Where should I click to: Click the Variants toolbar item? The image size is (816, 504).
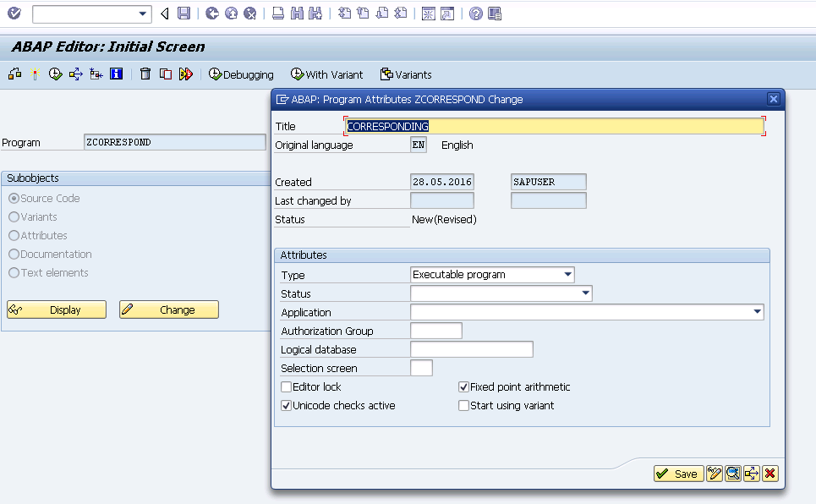pos(406,74)
